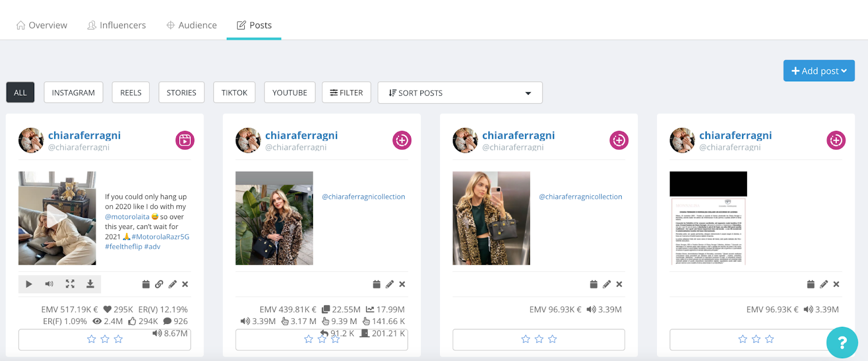Mute the first post's video audio
This screenshot has height=361, width=868.
(x=49, y=284)
